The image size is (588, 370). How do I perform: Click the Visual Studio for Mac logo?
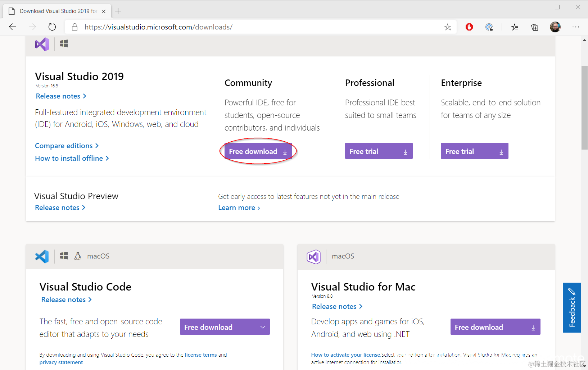point(313,257)
